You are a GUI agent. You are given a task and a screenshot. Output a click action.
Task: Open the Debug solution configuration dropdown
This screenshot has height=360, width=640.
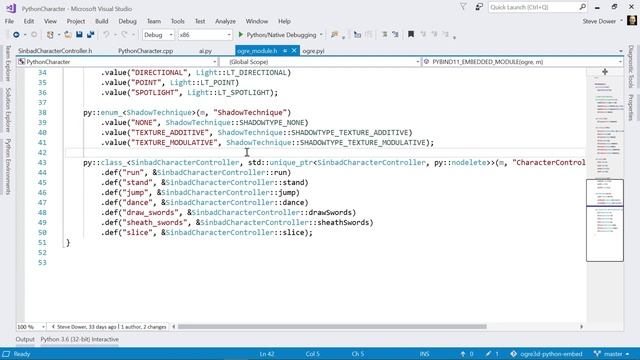(x=158, y=35)
